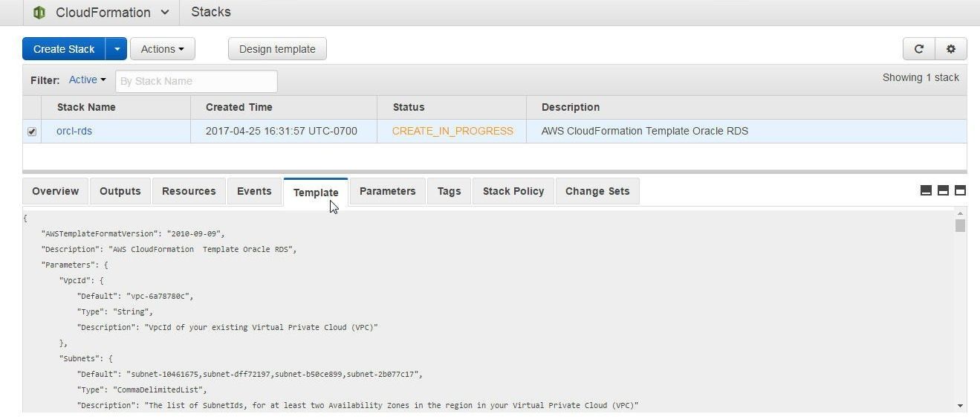Uncheck the orcl-rds stack checkbox
Screen dimensions: 980x417
(x=32, y=132)
